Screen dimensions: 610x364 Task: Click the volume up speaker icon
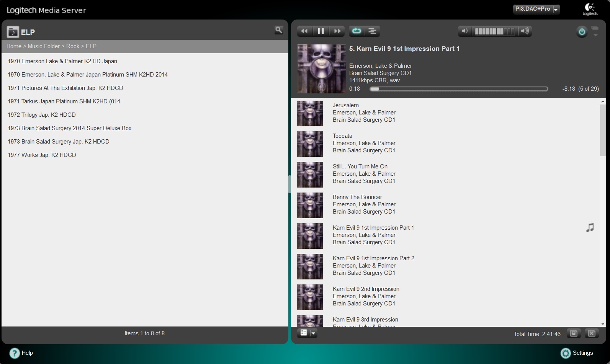click(x=525, y=31)
